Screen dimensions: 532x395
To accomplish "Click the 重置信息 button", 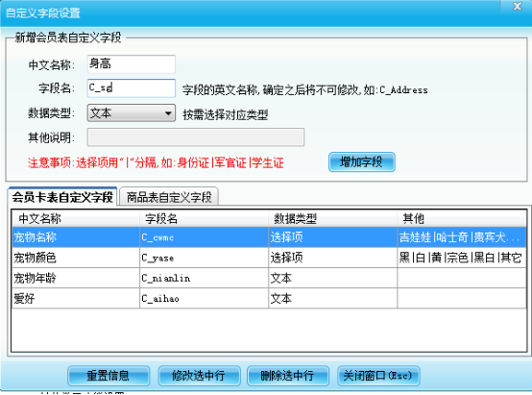I will [x=109, y=376].
